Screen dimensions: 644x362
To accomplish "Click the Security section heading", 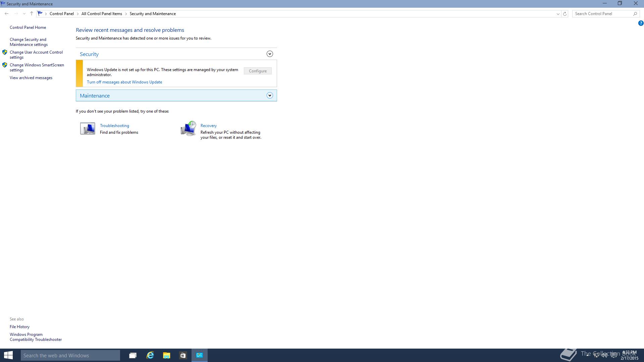I will 89,54.
